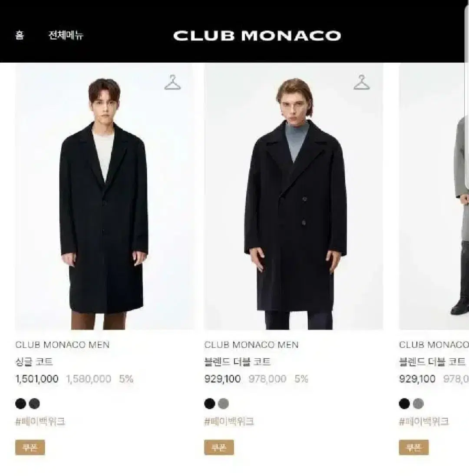
Task: Click #페이백위크 tag under middle coat
Action: click(229, 421)
